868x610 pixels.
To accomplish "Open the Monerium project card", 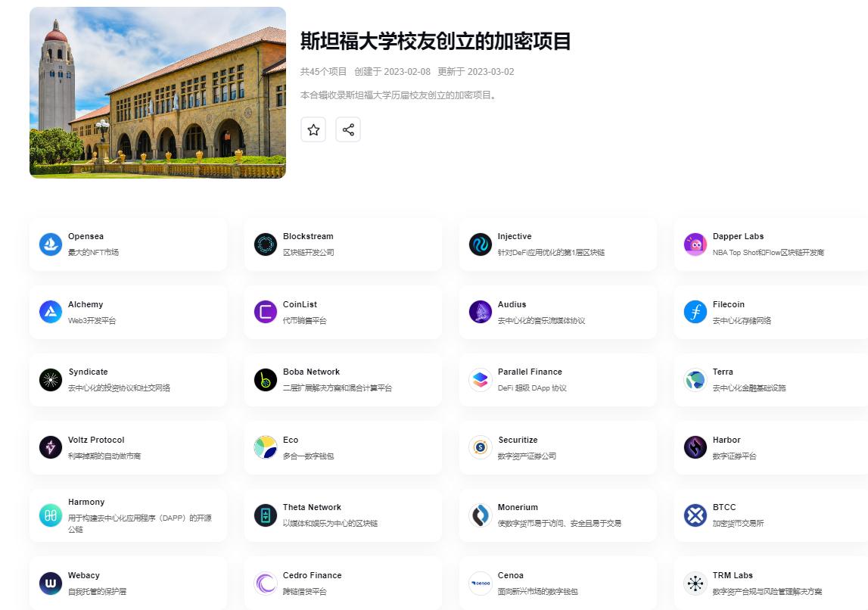I will pyautogui.click(x=557, y=515).
